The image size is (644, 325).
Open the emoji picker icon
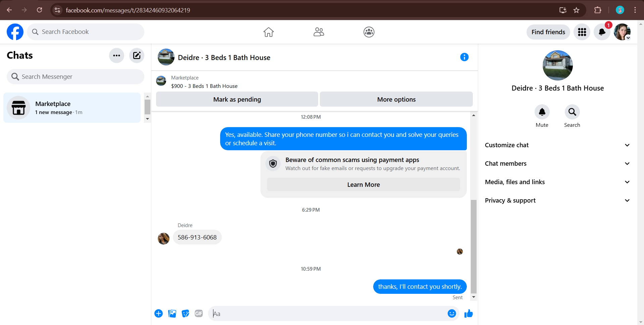click(x=452, y=314)
